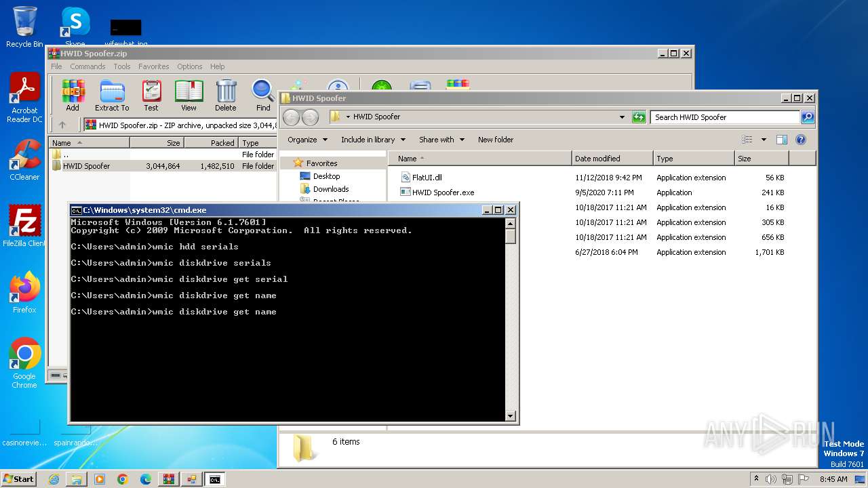Screen dimensions: 868x488
Task: Switch to WinRAR from the taskbar
Action: [x=169, y=479]
